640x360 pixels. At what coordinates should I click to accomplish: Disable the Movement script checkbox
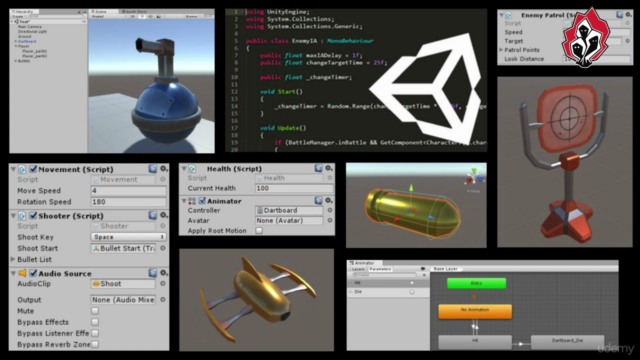point(33,169)
